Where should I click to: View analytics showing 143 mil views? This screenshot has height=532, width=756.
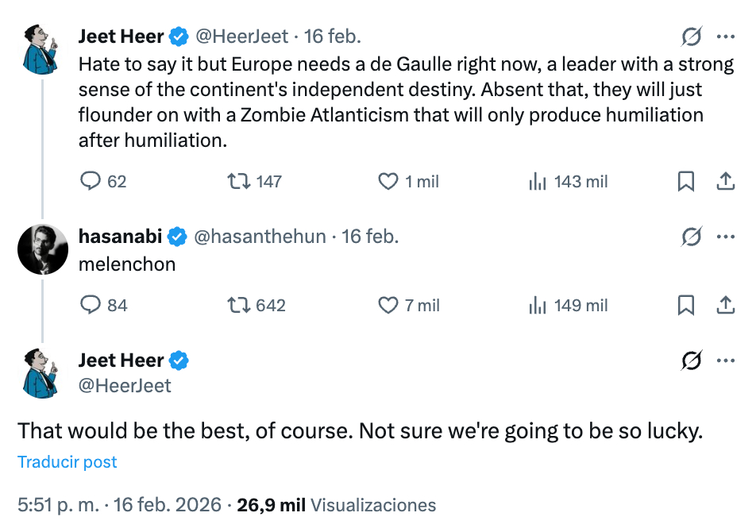[x=538, y=182]
